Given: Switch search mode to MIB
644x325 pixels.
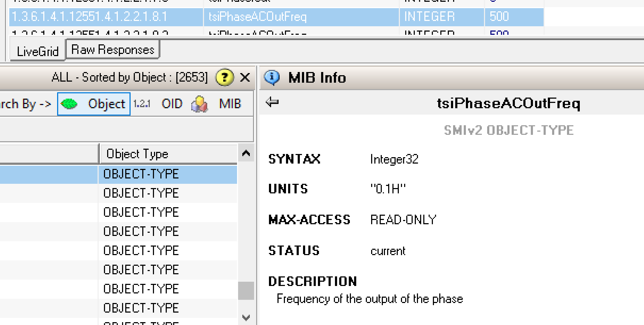Looking at the screenshot, I should 230,104.
